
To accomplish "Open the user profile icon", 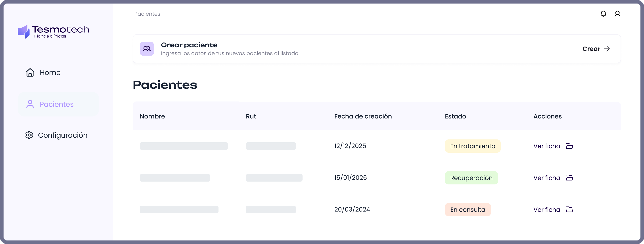I will coord(617,14).
